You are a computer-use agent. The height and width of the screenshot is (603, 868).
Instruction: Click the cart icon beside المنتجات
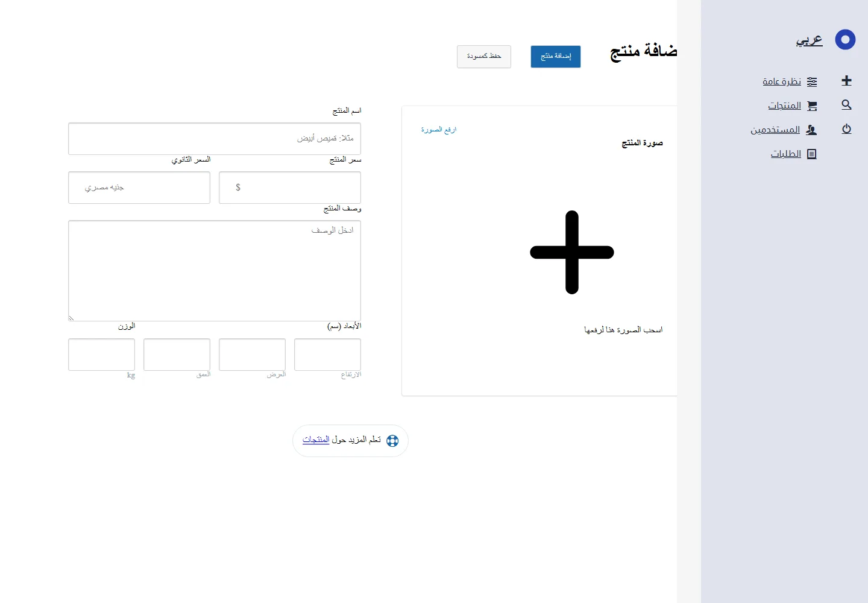click(812, 106)
